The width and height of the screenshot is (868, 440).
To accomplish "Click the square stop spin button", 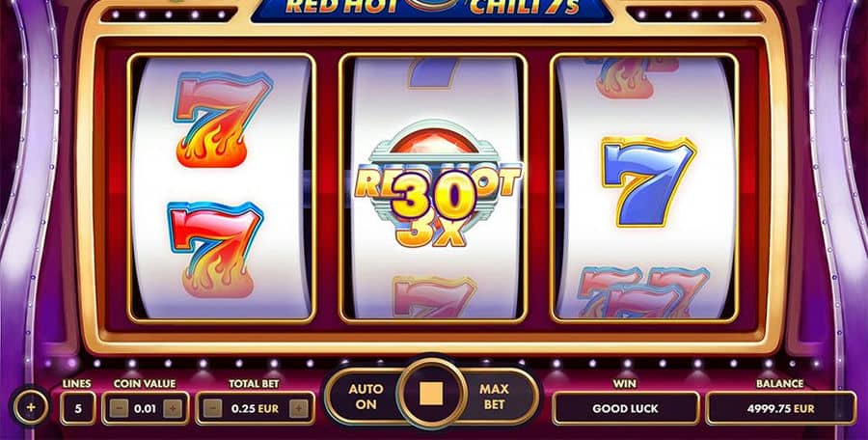I will 431,394.
